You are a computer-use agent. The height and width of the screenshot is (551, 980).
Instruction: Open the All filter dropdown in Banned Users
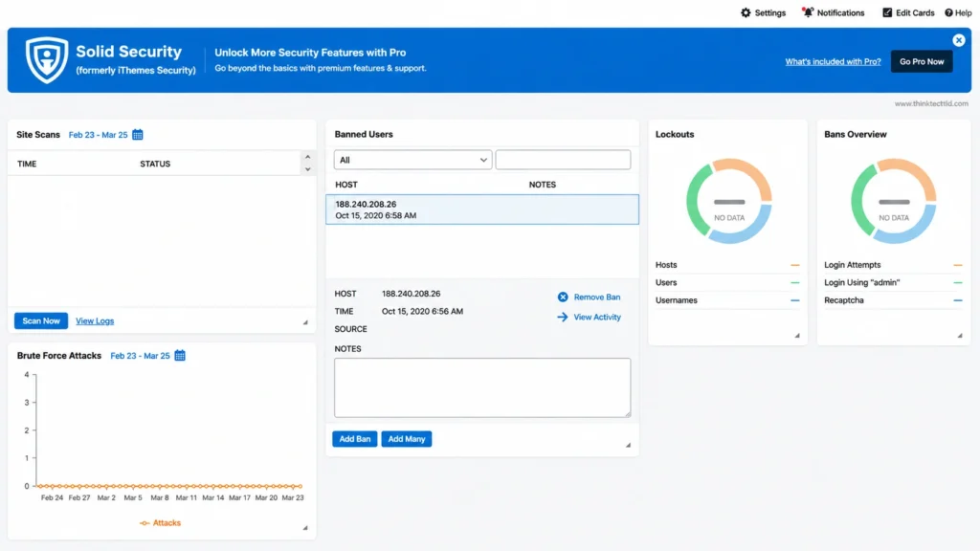tap(412, 160)
